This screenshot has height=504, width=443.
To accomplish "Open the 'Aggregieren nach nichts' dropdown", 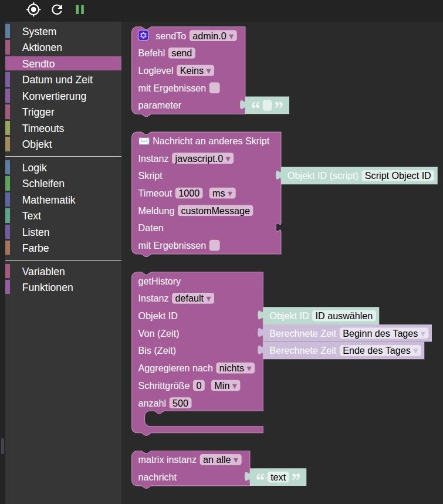I will pyautogui.click(x=235, y=368).
